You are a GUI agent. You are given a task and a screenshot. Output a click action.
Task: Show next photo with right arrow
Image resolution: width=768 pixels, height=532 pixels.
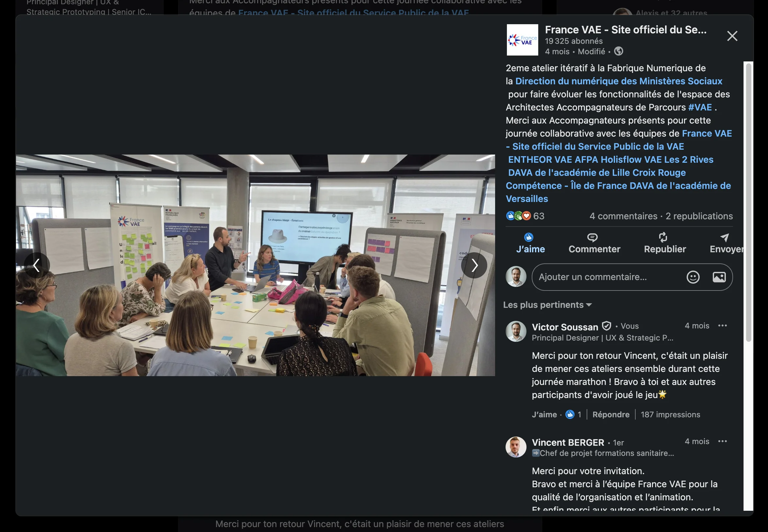[x=474, y=266]
